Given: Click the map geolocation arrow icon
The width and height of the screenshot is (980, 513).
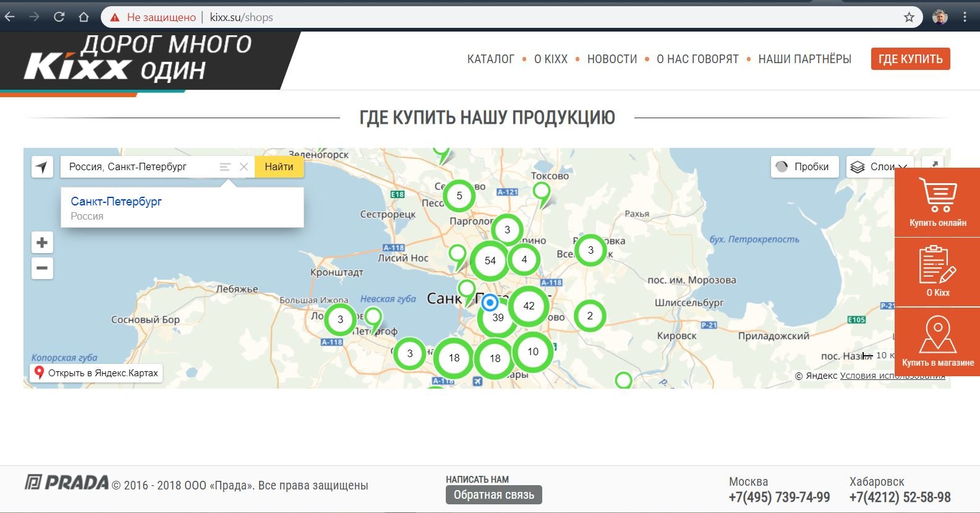Looking at the screenshot, I should [42, 166].
